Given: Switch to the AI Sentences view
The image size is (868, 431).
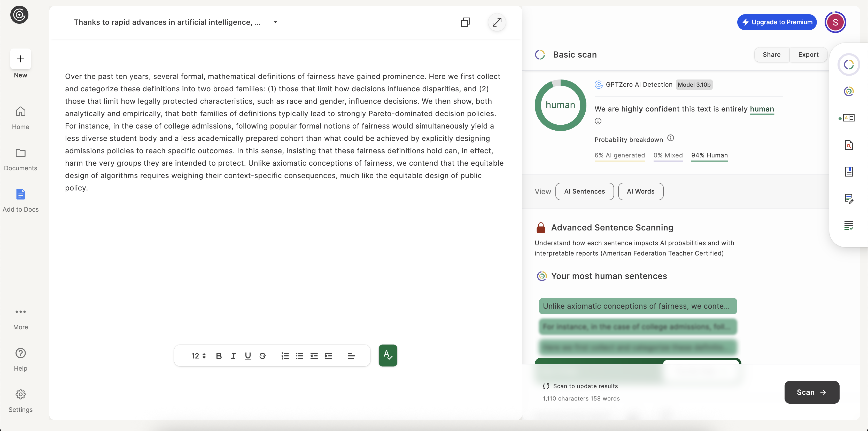Looking at the screenshot, I should [x=584, y=191].
